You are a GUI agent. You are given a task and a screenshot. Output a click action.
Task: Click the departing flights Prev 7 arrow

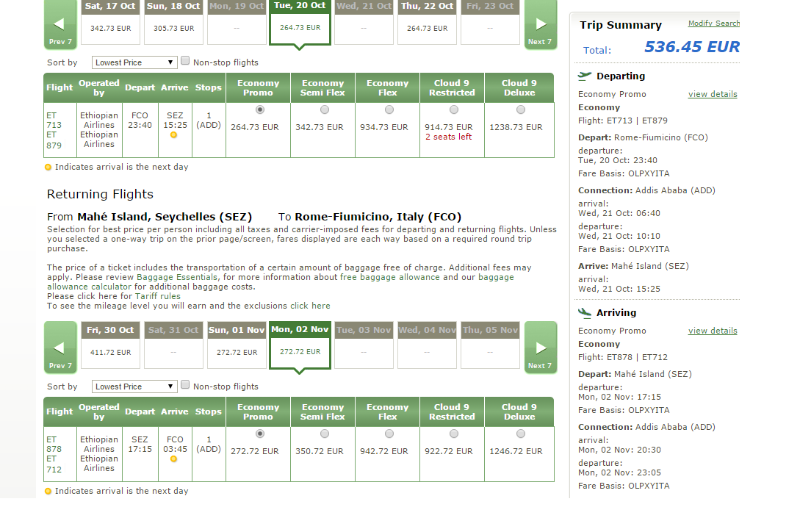pyautogui.click(x=60, y=25)
